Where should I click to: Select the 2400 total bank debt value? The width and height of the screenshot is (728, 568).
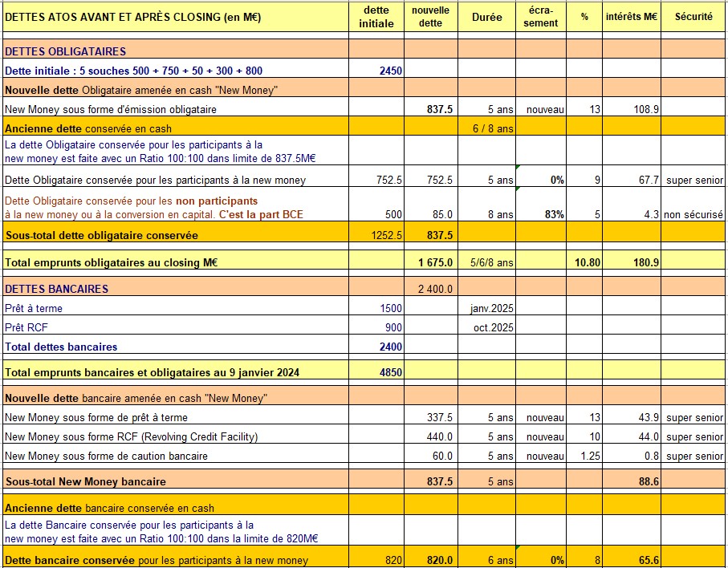(x=390, y=347)
